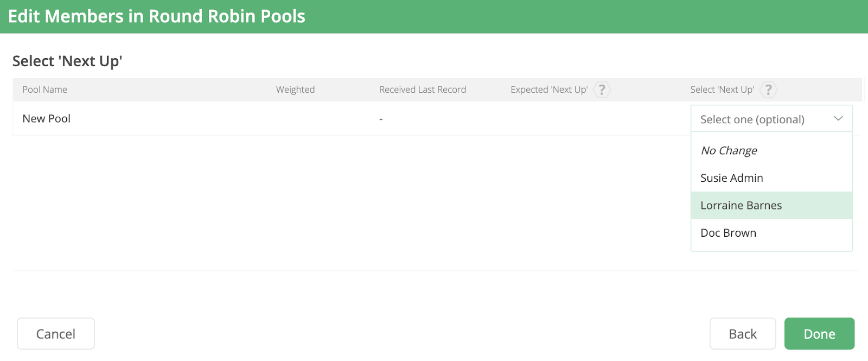868x361 pixels.
Task: Click the Select 'Next Up' column header label
Action: point(722,90)
